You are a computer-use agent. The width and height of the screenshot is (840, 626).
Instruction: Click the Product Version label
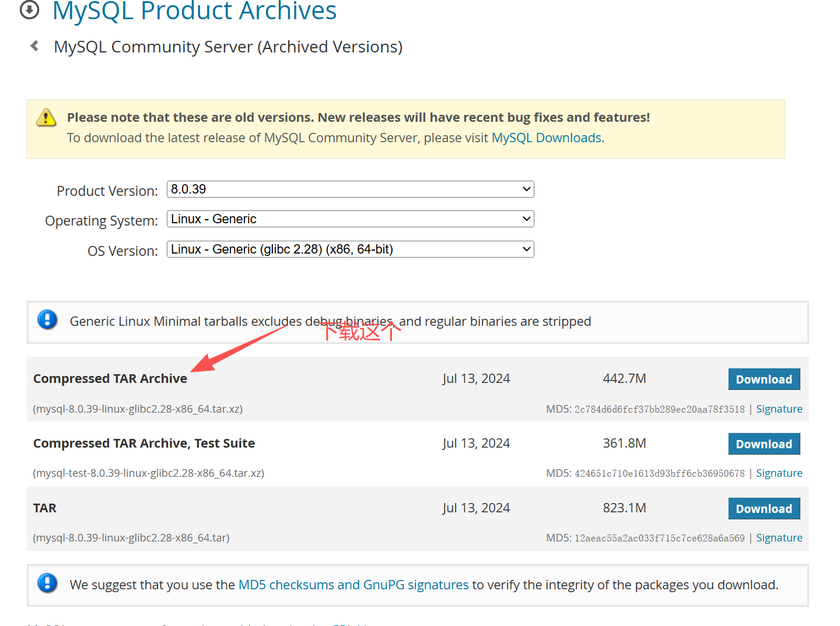tap(107, 191)
